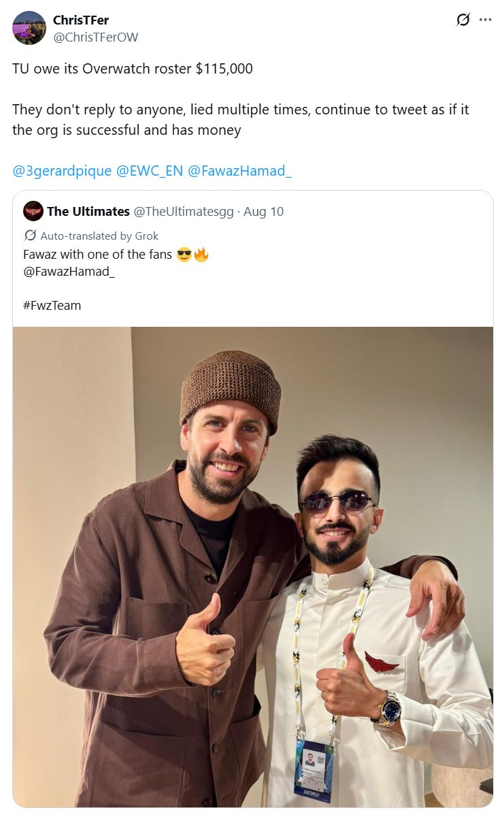504x819 pixels.
Task: Click the 'Auto-translated by Grok' label
Action: click(x=99, y=236)
